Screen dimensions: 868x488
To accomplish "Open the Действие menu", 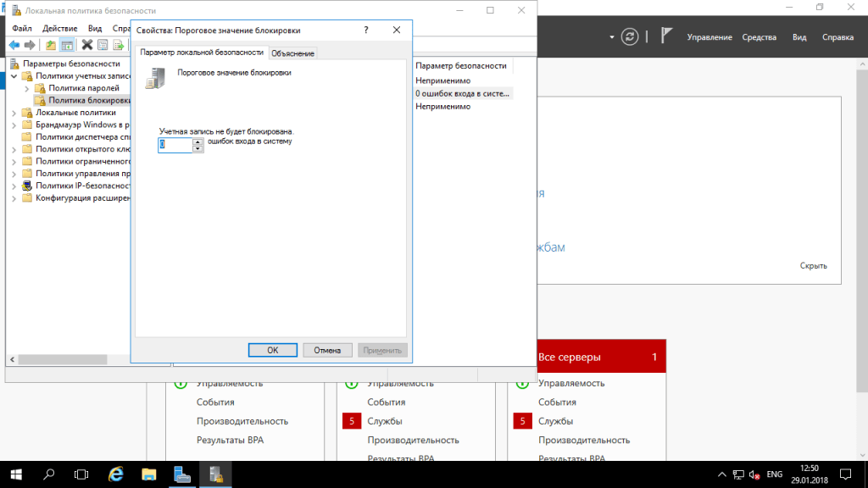I will click(59, 28).
